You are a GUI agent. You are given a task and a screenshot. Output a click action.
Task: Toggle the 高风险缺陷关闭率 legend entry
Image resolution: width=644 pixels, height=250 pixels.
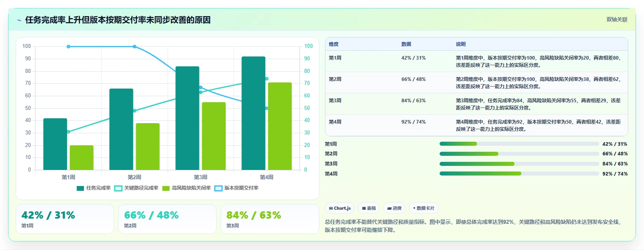[186, 188]
